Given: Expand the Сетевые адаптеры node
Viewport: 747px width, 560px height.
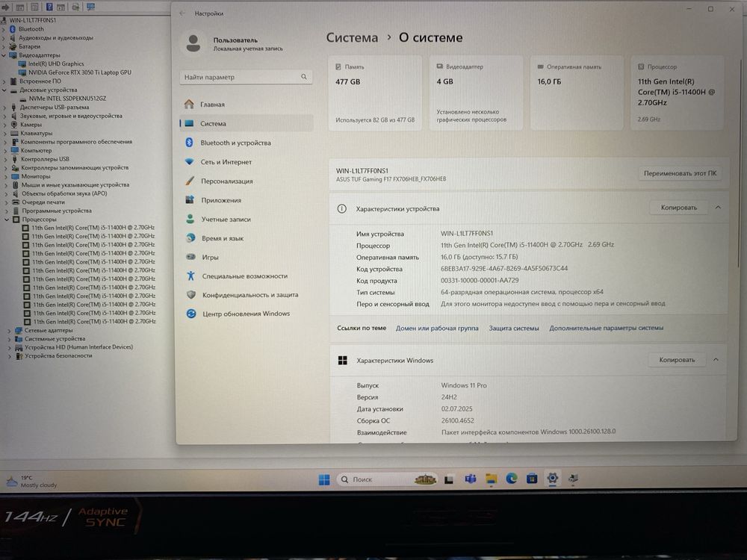Looking at the screenshot, I should [x=9, y=330].
